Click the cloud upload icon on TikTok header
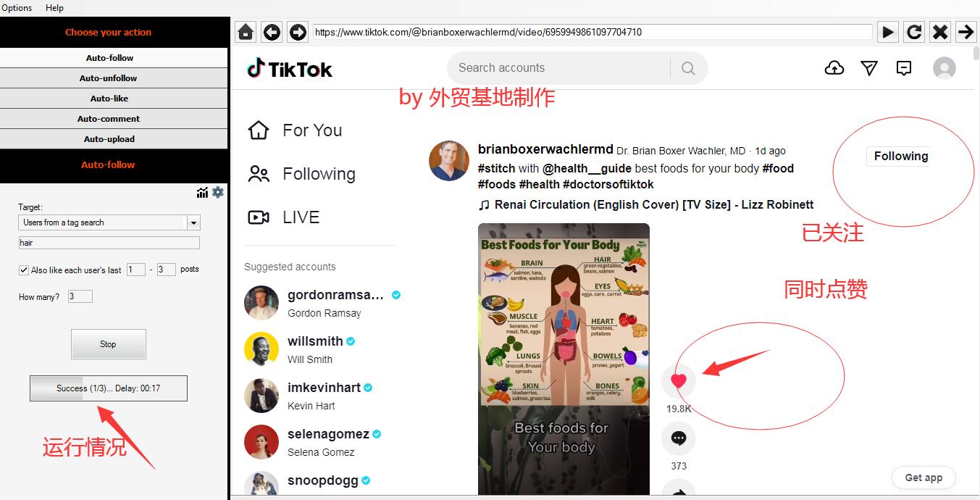The height and width of the screenshot is (500, 980). (x=834, y=67)
